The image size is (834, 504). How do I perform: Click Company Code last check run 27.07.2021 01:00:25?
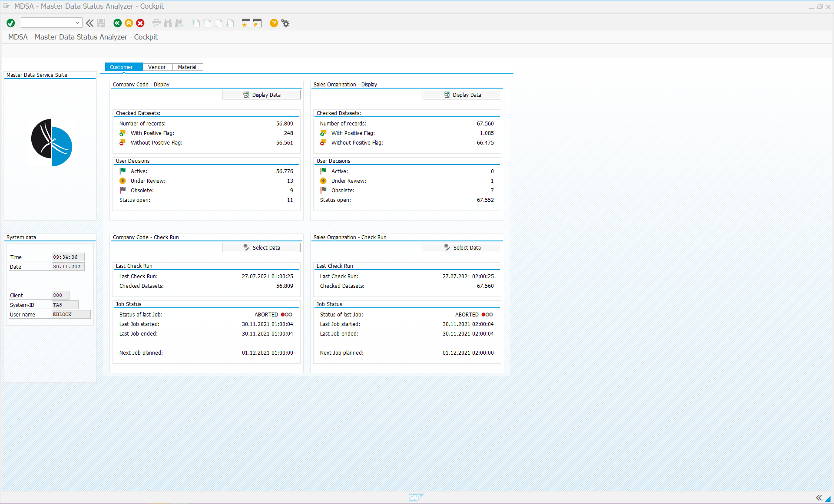coord(268,277)
